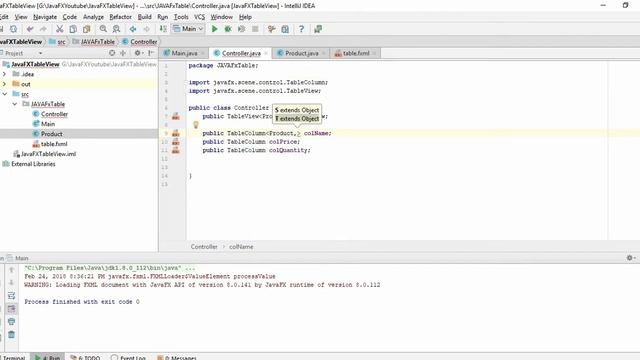Expand the out folder node

(4, 84)
